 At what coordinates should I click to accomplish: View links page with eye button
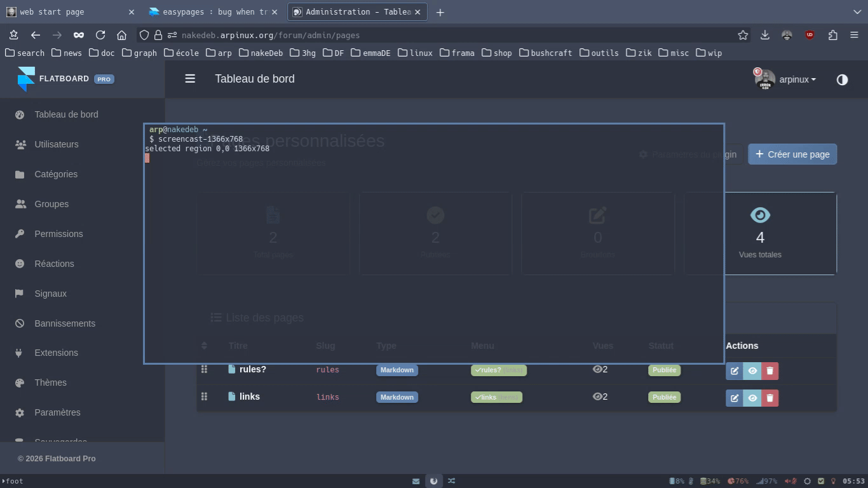point(752,398)
